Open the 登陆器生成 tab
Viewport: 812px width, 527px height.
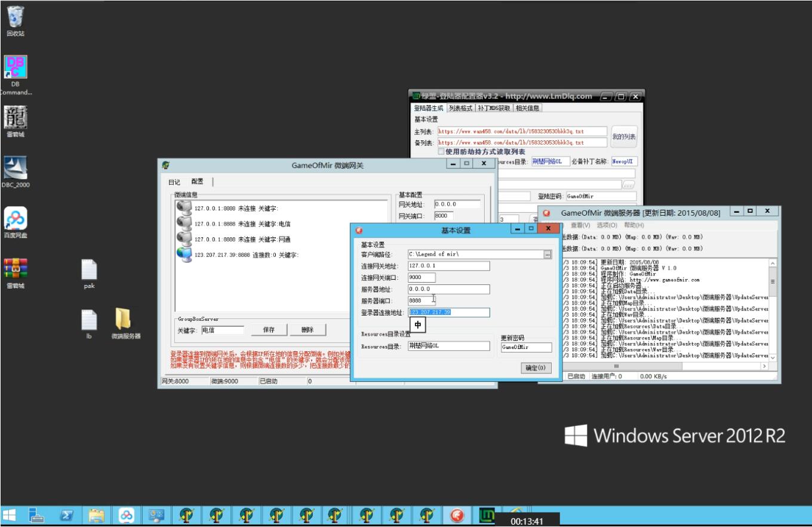click(x=429, y=108)
